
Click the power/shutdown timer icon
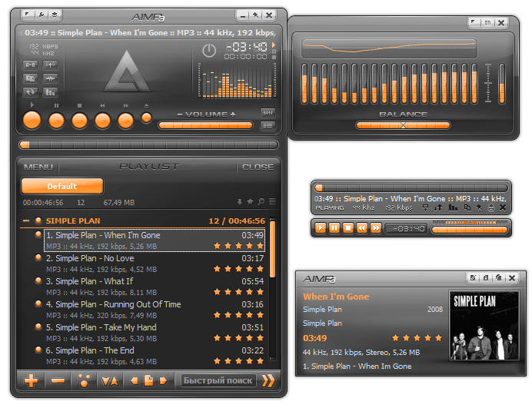[x=209, y=51]
